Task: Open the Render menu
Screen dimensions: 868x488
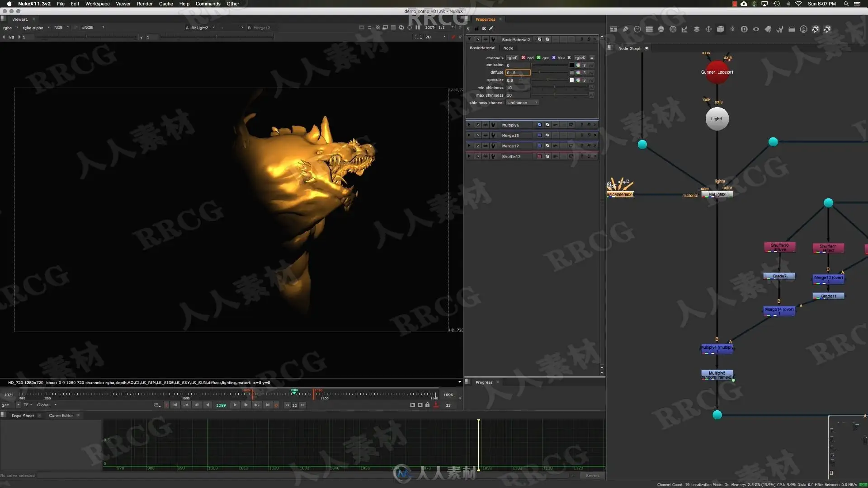Action: click(145, 4)
